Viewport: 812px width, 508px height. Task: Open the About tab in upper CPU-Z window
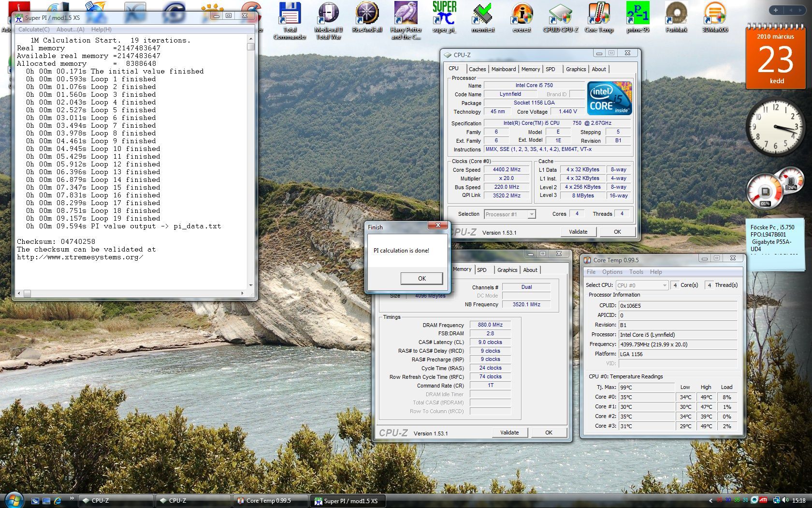coord(598,69)
